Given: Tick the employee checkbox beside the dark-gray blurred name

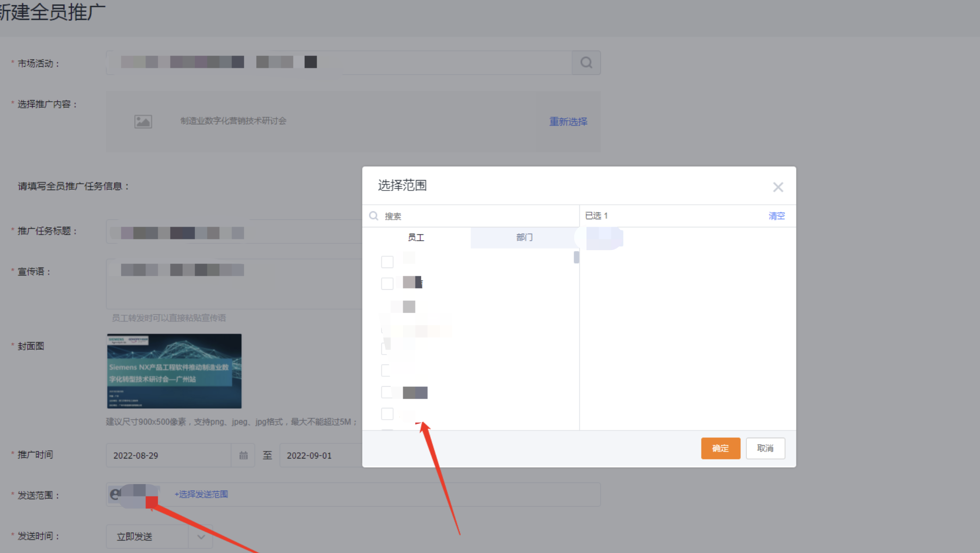Looking at the screenshot, I should pyautogui.click(x=387, y=392).
